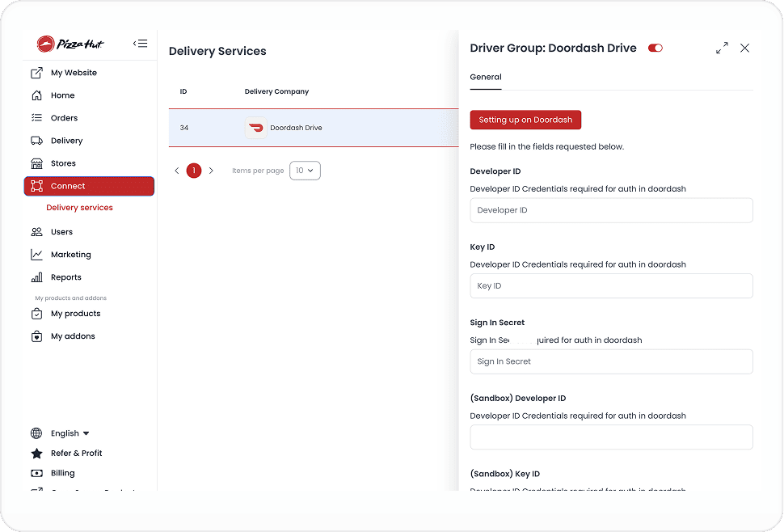The image size is (784, 532).
Task: Open the English language dropdown
Action: [70, 433]
